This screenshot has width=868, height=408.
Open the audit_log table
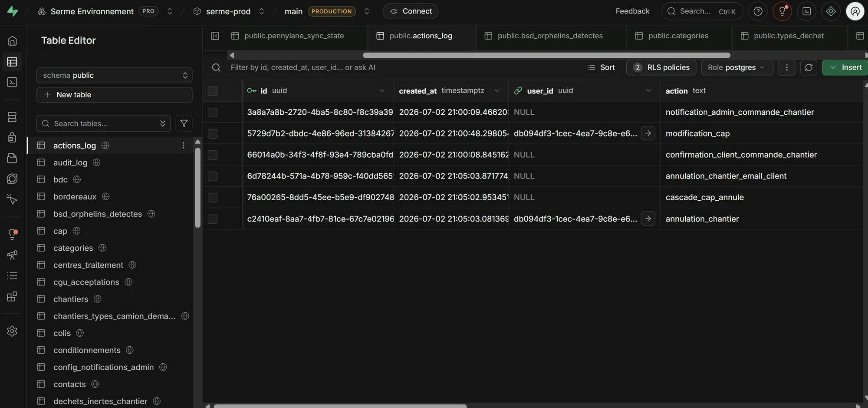point(70,163)
